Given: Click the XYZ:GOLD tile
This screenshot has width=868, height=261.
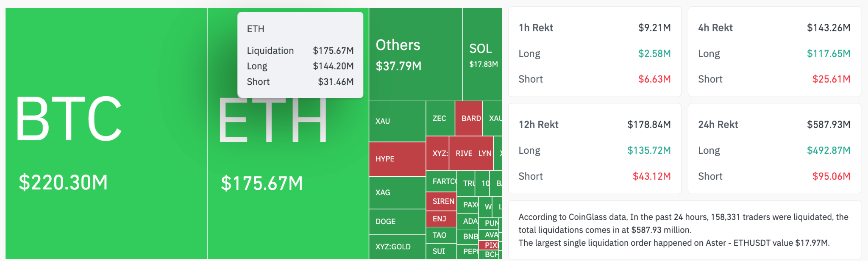Looking at the screenshot, I should click(397, 247).
